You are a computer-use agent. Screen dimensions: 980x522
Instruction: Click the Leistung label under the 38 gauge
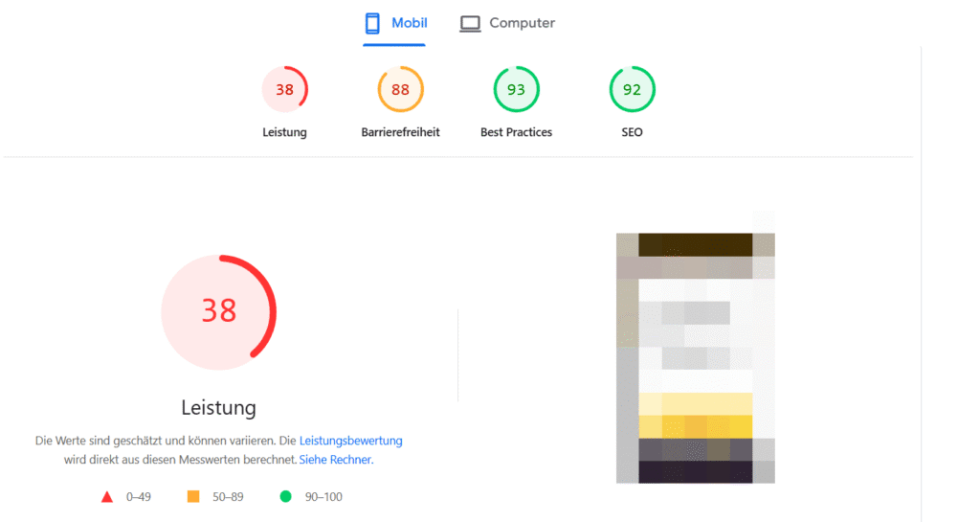(284, 132)
